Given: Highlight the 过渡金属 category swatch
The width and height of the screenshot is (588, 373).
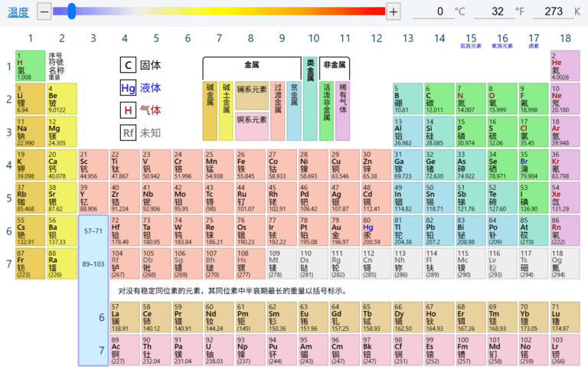Looking at the screenshot, I should pos(277,111).
